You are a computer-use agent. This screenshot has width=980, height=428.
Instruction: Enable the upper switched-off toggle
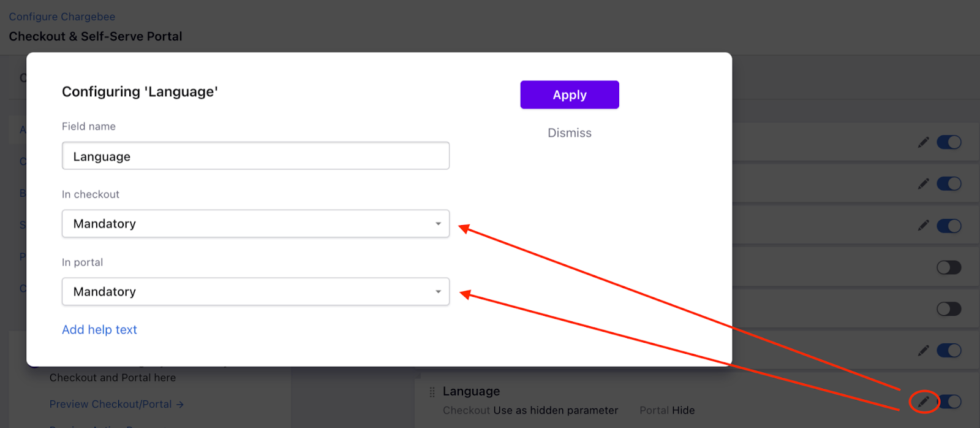(949, 267)
